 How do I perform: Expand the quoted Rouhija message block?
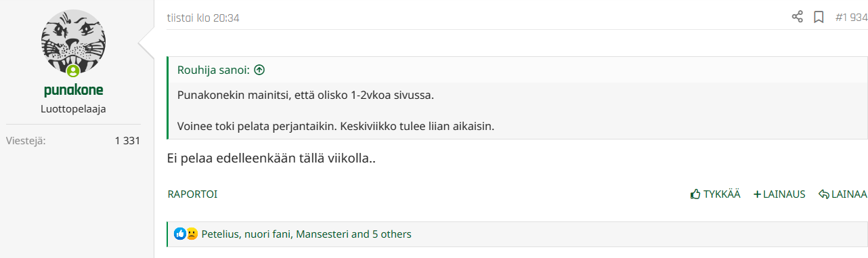coord(518,110)
